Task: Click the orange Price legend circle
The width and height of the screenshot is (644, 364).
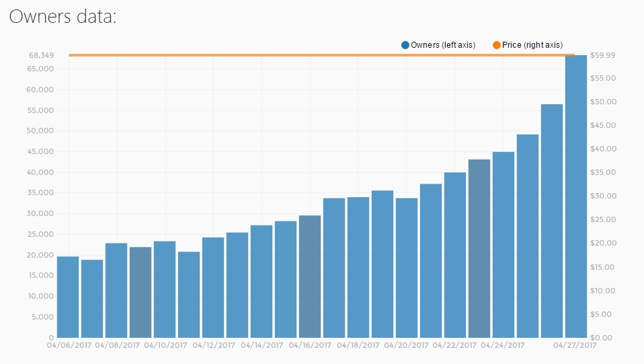Action: (x=497, y=45)
